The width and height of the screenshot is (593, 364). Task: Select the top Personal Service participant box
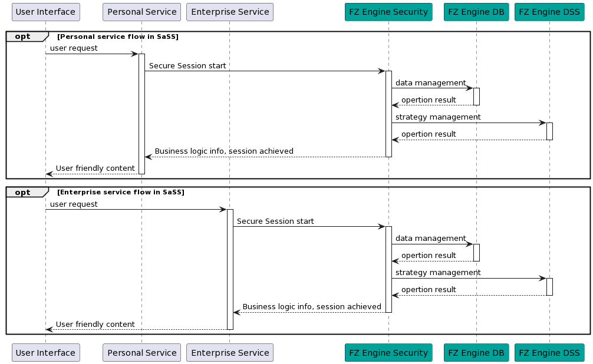coord(141,12)
